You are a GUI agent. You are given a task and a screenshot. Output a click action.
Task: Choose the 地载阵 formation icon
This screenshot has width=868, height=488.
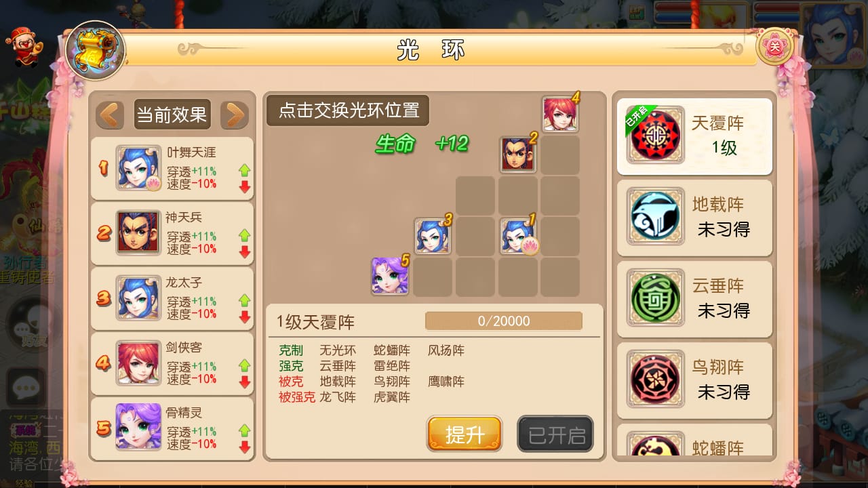coord(655,217)
